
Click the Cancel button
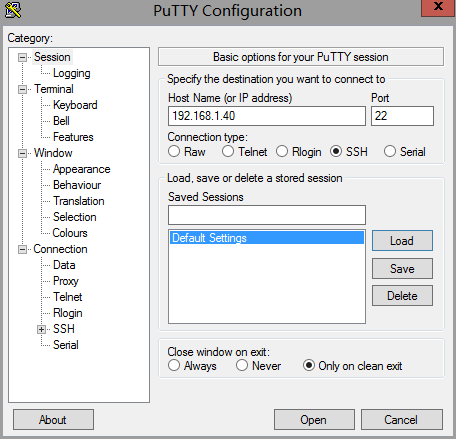coord(402,420)
